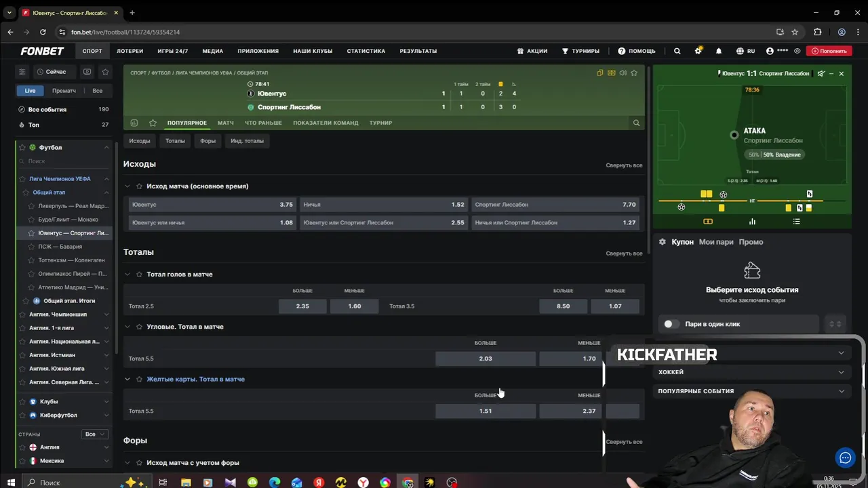868x488 pixels.
Task: Favorite the Футбол section star
Action: tap(22, 147)
